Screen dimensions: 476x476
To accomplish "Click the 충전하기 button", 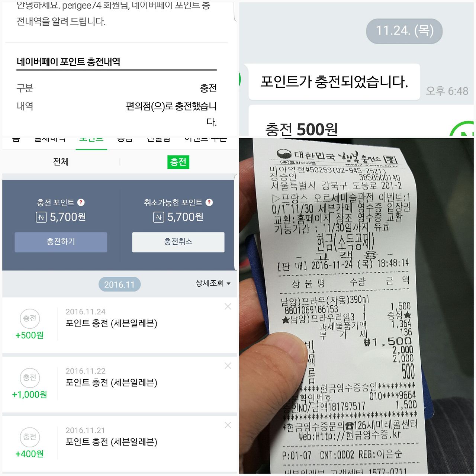I will 61,242.
